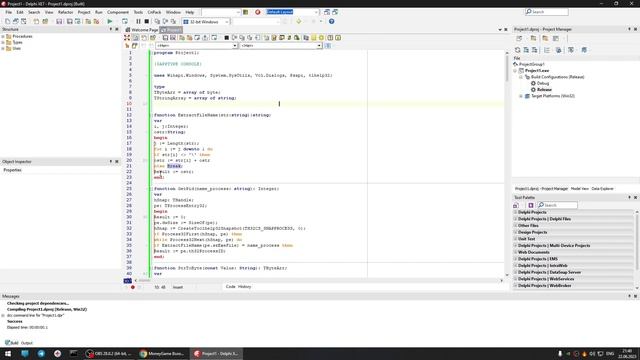Click the Refresh icon in the Project Manager toolbar
The width and height of the screenshot is (640, 360).
[x=518, y=50]
